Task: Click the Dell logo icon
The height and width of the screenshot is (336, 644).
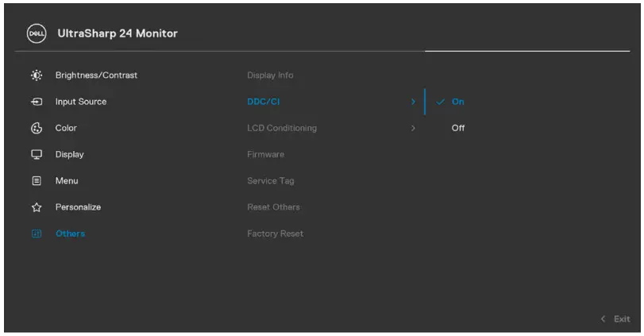Action: [37, 33]
